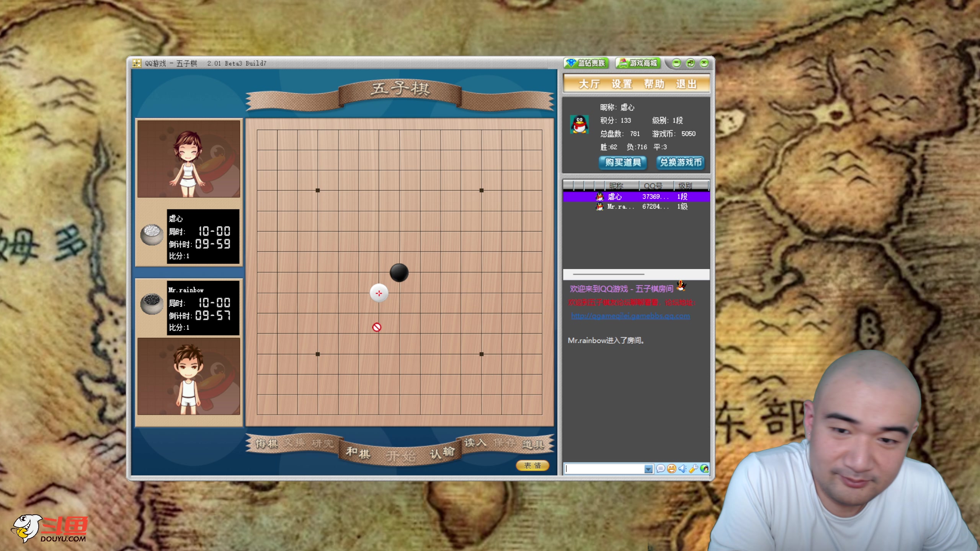Click the 昵称 column header
The width and height of the screenshot is (980, 551).
click(621, 186)
